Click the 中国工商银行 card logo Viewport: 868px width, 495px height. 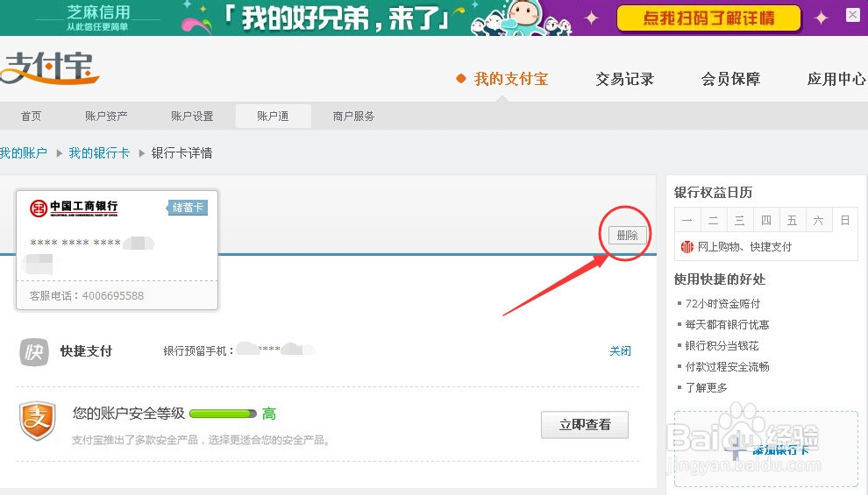74,208
